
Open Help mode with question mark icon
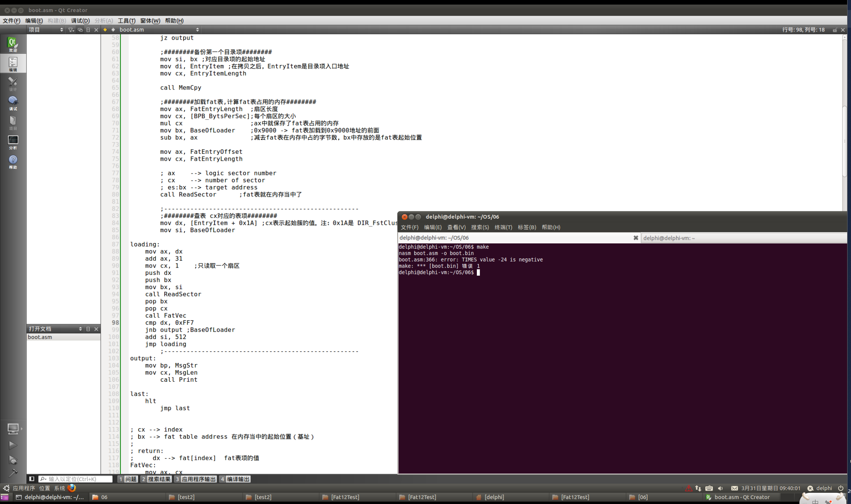pos(13,161)
